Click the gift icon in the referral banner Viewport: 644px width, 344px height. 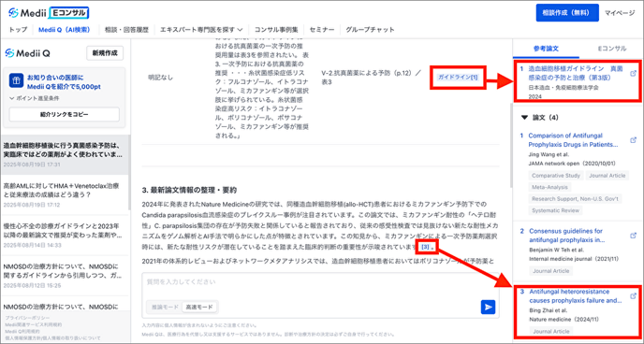[16, 81]
